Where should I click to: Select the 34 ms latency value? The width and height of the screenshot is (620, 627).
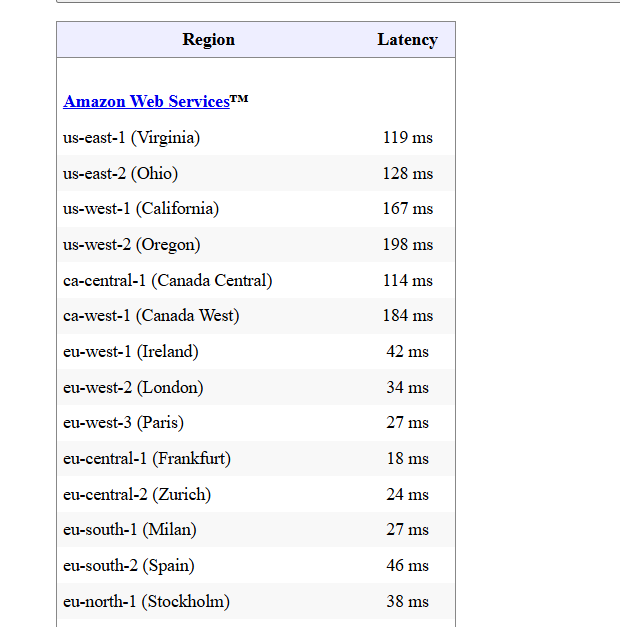point(408,388)
